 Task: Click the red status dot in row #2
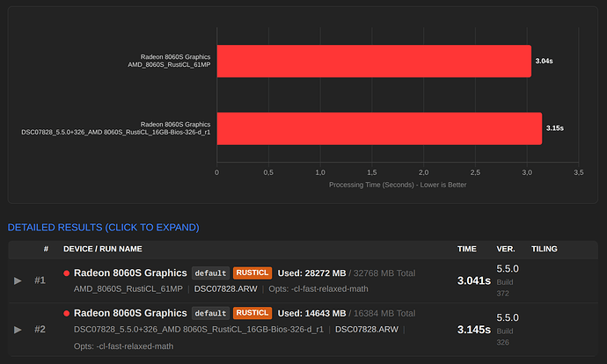(67, 313)
